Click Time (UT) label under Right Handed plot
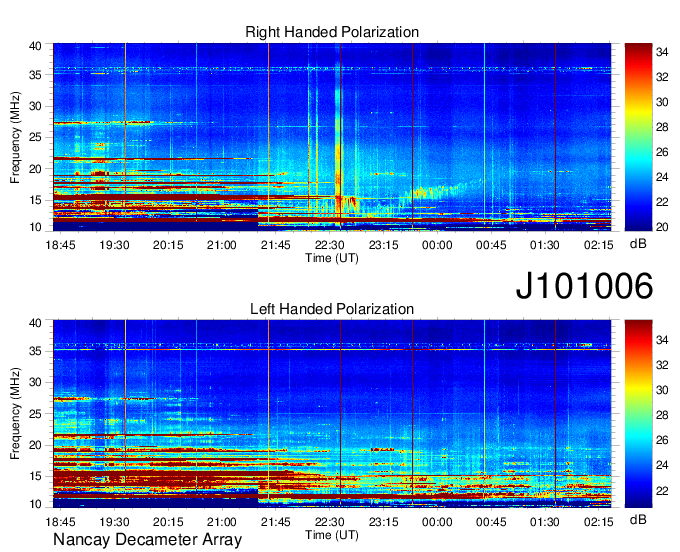This screenshot has height=552, width=680. 332,258
